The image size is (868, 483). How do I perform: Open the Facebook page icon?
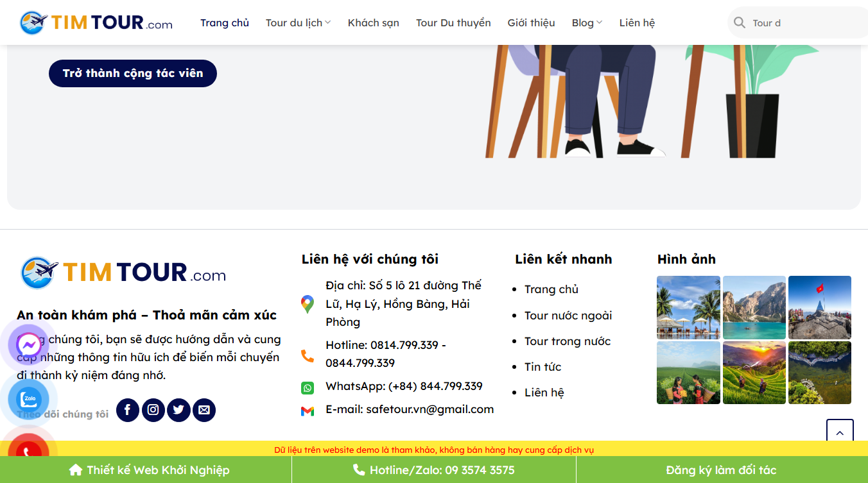[127, 410]
